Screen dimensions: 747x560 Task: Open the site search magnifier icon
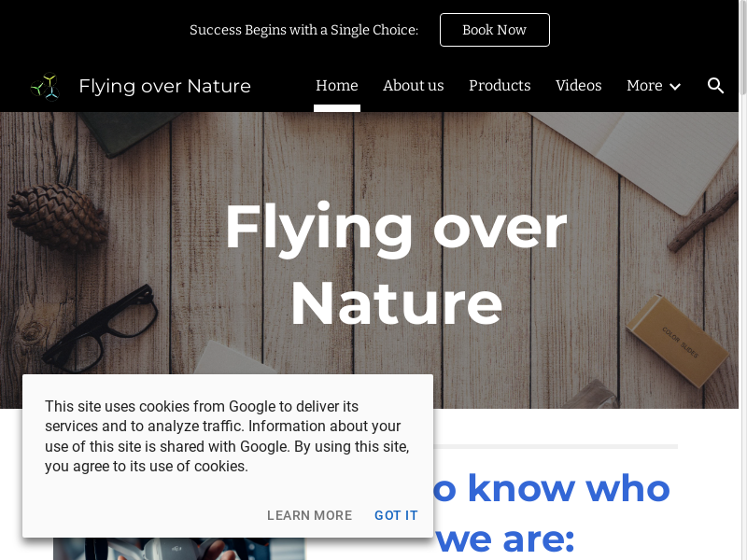point(715,86)
